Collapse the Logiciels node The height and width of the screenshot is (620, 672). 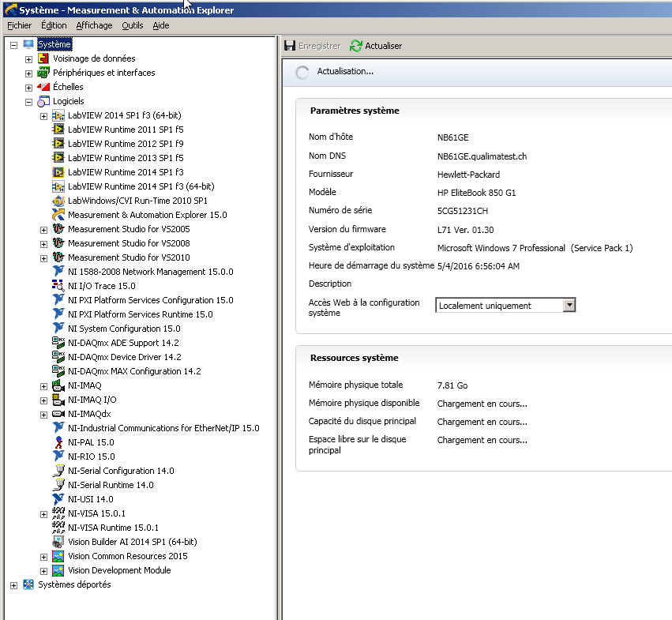[28, 102]
